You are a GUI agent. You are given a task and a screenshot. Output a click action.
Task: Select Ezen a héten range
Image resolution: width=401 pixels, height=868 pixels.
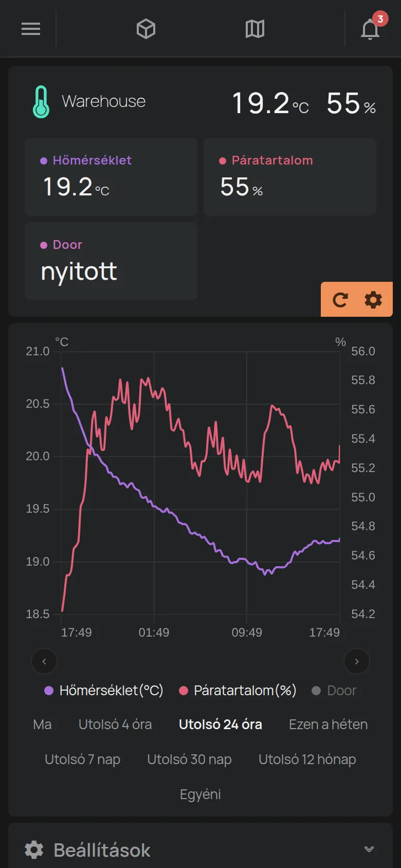point(329,725)
